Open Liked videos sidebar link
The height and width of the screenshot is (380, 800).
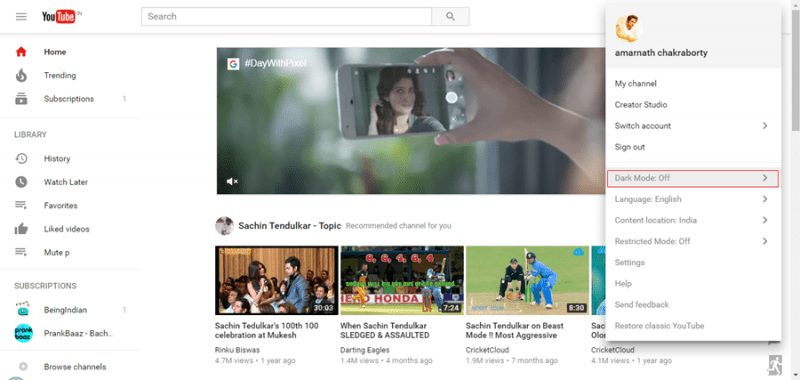click(66, 229)
